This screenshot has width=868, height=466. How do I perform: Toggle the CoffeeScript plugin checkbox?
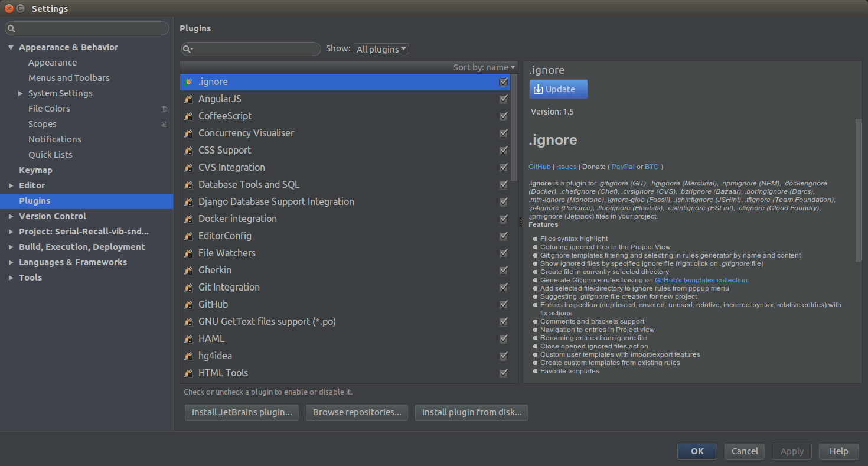(x=504, y=116)
